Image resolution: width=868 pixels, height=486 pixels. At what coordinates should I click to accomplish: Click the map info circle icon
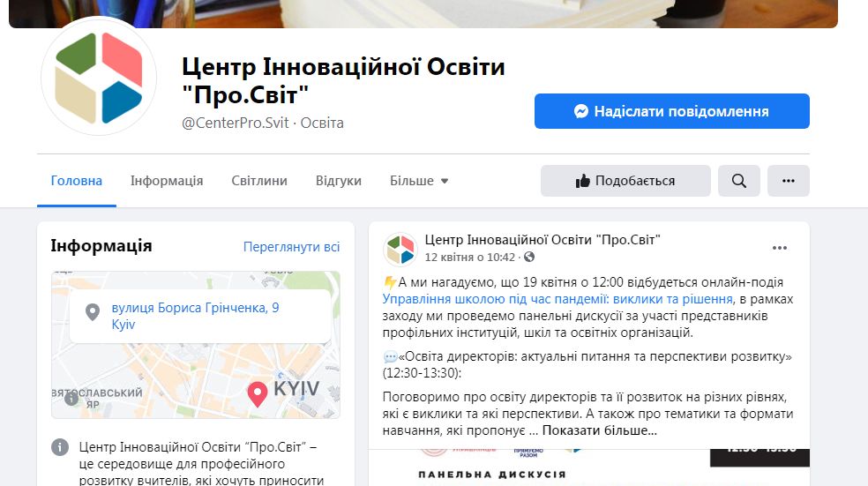click(71, 398)
